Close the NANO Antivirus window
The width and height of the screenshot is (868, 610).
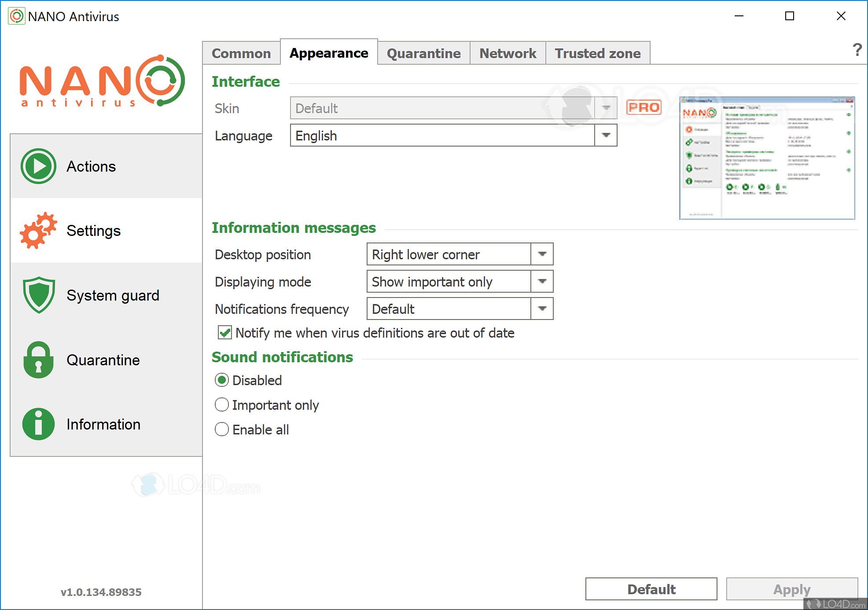click(841, 16)
